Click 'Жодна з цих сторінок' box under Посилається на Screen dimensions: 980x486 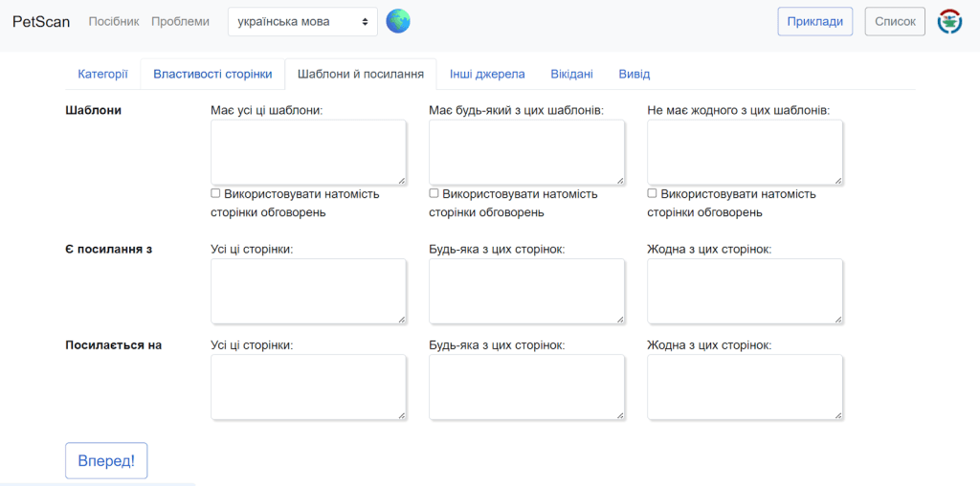(745, 387)
